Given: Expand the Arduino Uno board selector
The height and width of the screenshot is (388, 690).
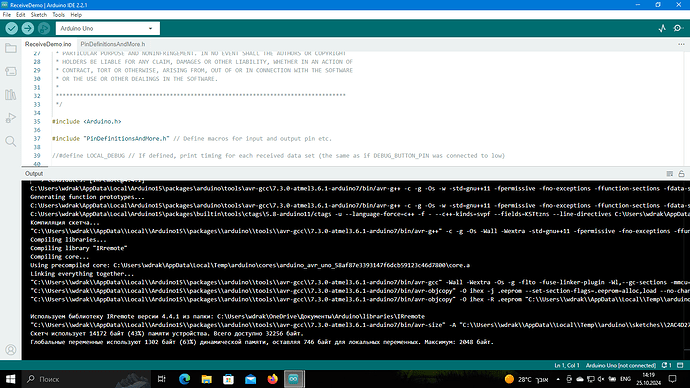Looking at the screenshot, I should pyautogui.click(x=108, y=28).
